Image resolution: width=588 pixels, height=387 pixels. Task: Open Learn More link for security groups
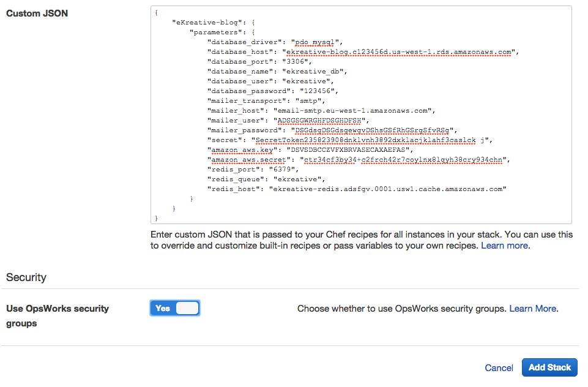532,309
